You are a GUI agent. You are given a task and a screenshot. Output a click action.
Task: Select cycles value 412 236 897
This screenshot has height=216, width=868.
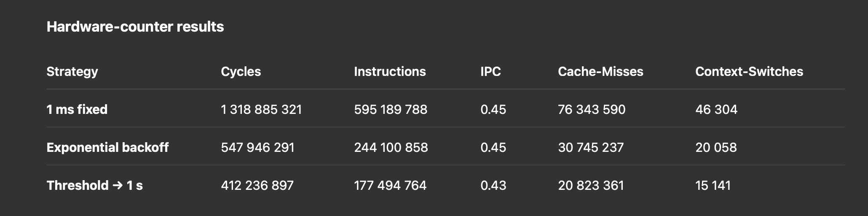[257, 186]
